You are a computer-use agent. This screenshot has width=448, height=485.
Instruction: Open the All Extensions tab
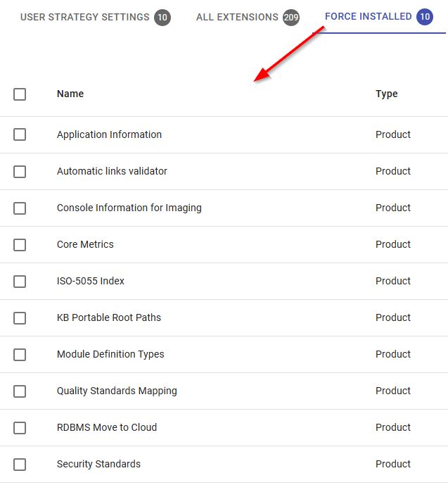(x=237, y=17)
